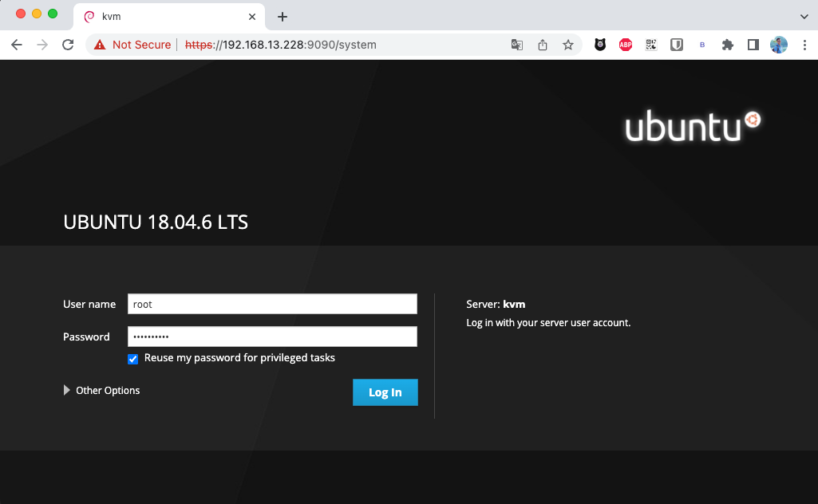Click the share page icon
818x504 pixels.
pos(543,45)
